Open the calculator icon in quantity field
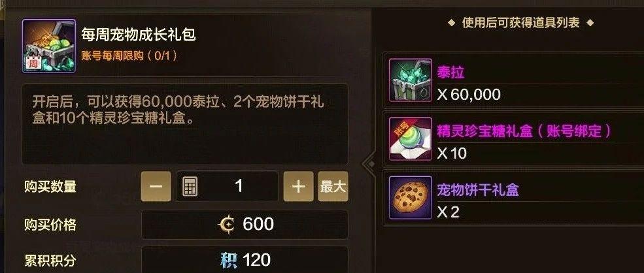The width and height of the screenshot is (644, 273). [190, 187]
